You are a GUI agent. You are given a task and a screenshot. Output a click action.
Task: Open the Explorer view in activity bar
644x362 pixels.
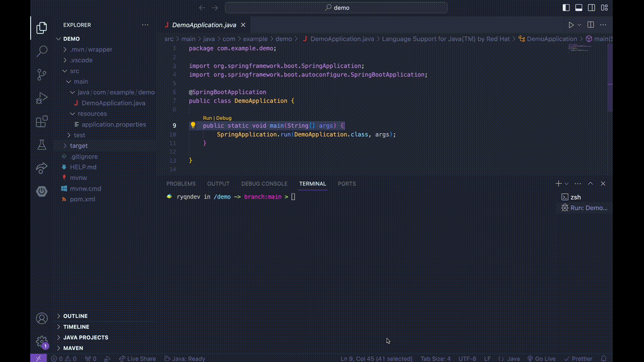42,28
